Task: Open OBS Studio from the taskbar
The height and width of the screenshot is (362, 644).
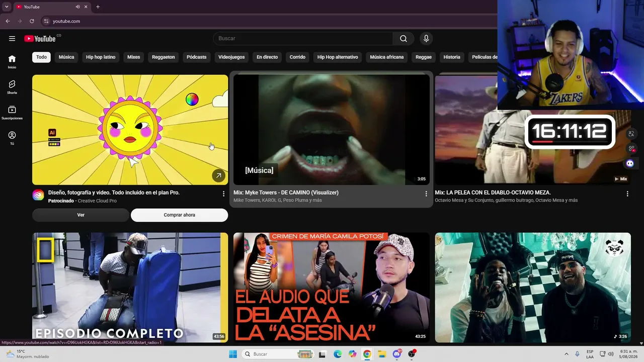Action: (x=412, y=354)
